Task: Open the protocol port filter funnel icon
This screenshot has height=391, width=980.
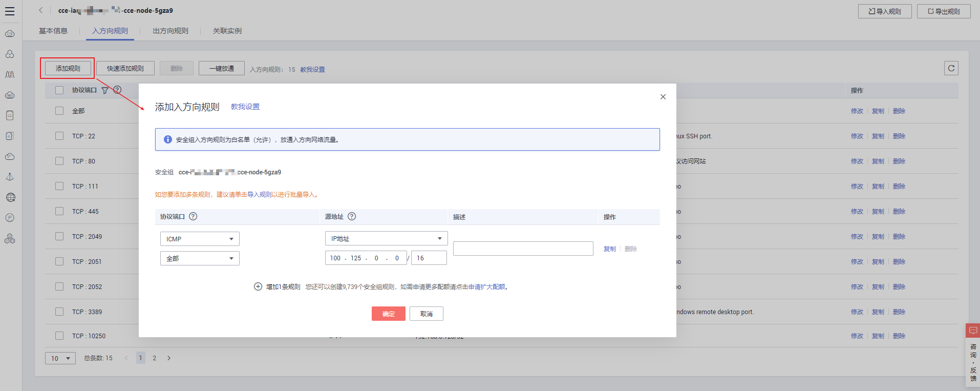Action: click(x=105, y=90)
